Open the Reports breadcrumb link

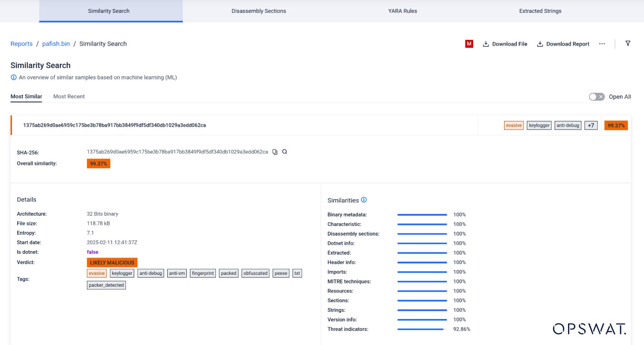pyautogui.click(x=21, y=44)
